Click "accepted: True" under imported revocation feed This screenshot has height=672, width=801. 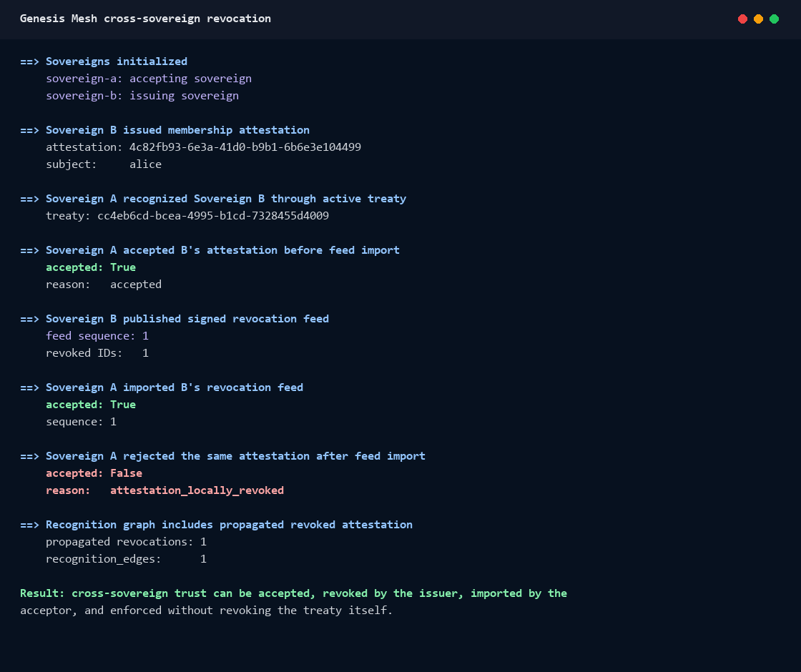pos(91,405)
